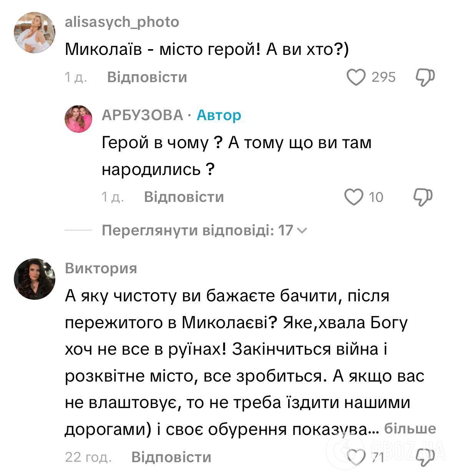
Task: Toggle like on the 295-likes comment
Action: coord(357,77)
